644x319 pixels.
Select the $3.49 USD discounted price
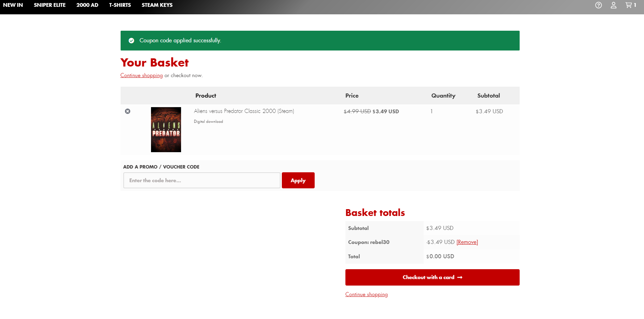[x=386, y=112]
